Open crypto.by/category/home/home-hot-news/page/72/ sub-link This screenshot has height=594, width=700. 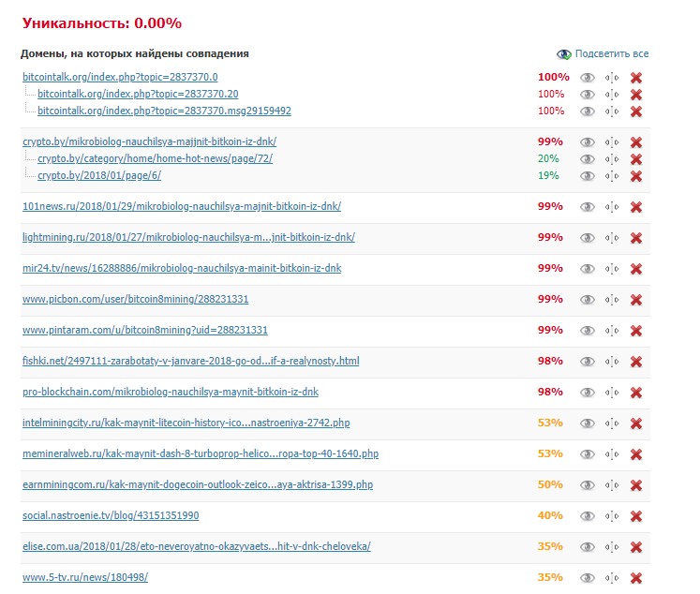(155, 158)
